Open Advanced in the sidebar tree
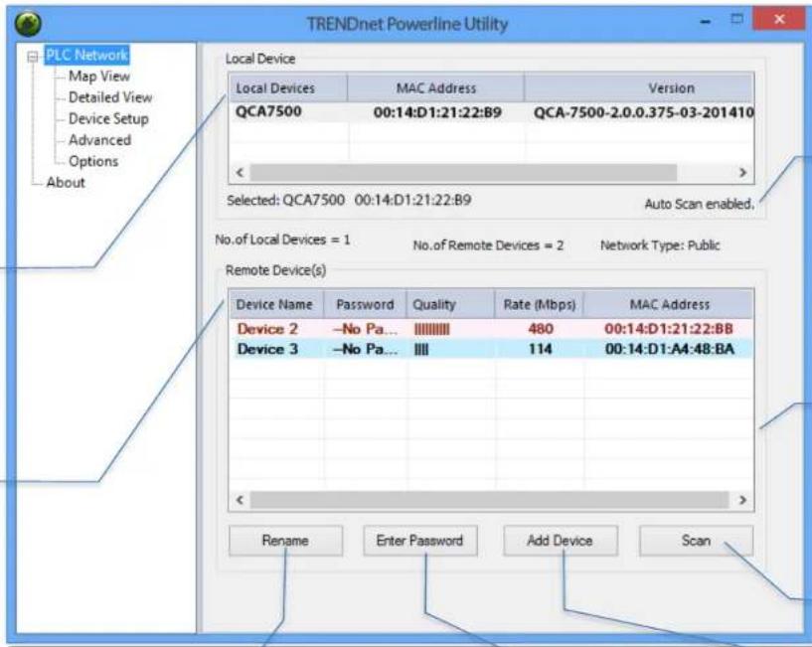Viewport: 812px width, 647px height. coord(99,140)
